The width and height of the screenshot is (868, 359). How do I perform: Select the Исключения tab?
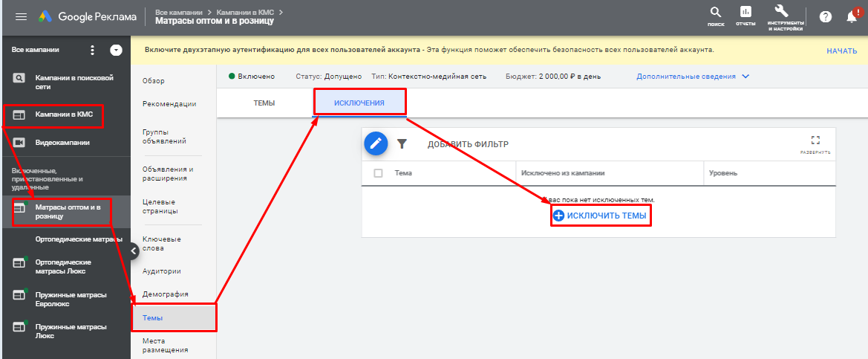pyautogui.click(x=359, y=103)
